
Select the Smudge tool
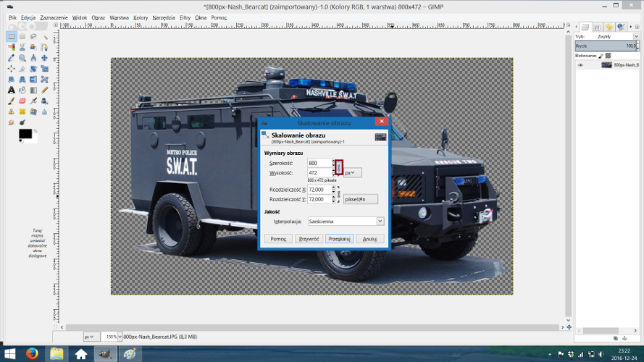pos(11,122)
